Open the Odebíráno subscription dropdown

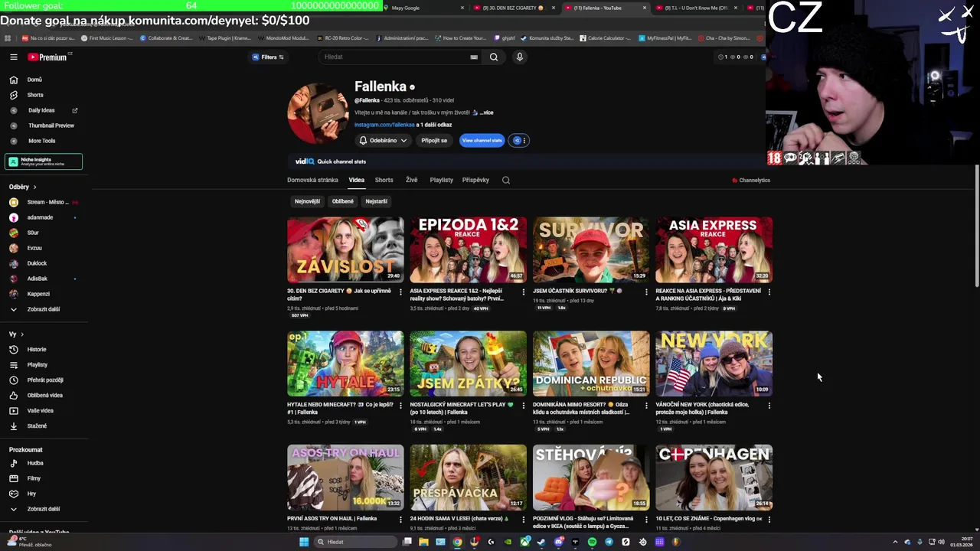coord(383,140)
